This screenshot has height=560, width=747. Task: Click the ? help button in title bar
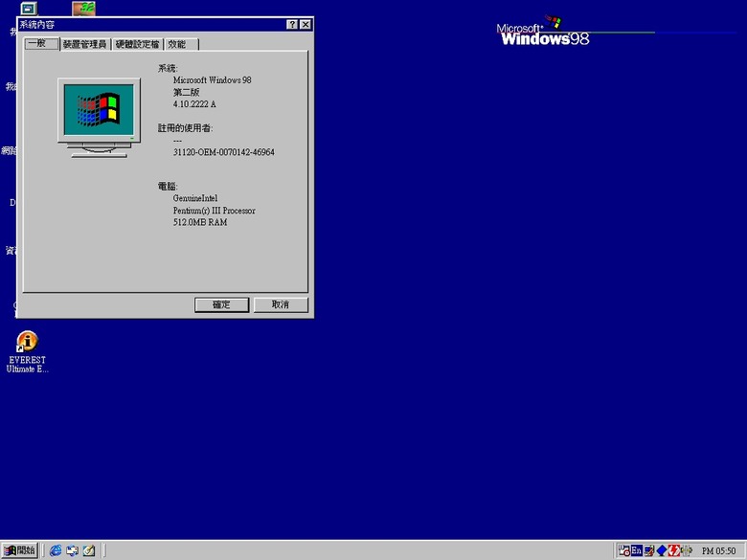(292, 25)
